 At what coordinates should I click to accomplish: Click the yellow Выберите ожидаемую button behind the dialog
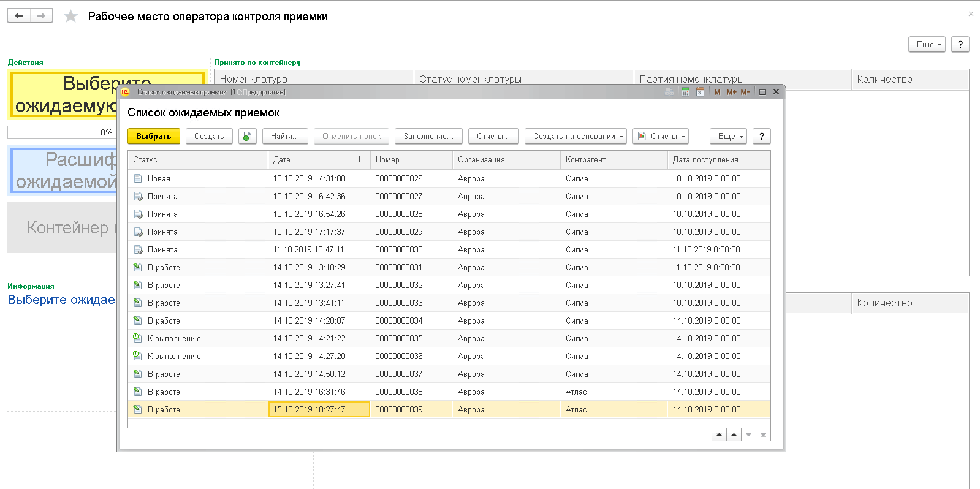point(63,95)
